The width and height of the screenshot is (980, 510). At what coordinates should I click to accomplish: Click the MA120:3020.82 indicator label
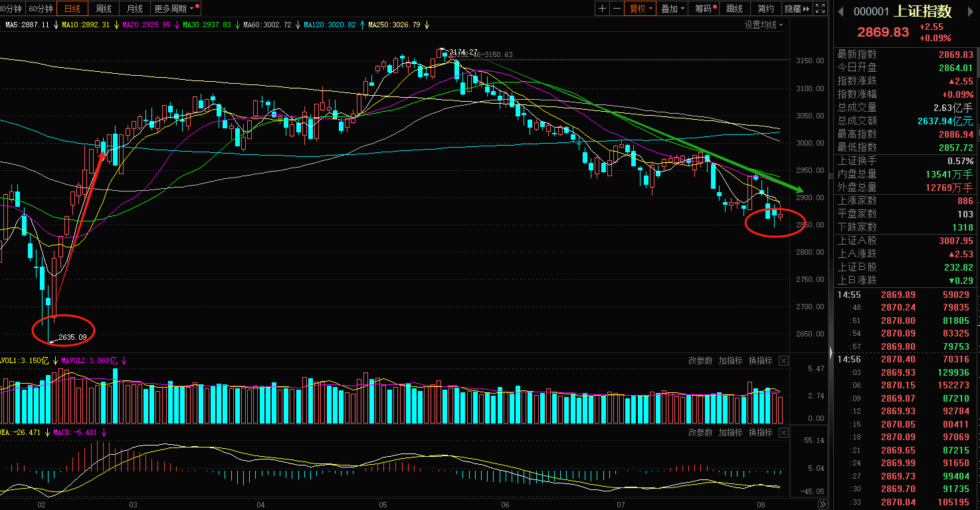330,25
